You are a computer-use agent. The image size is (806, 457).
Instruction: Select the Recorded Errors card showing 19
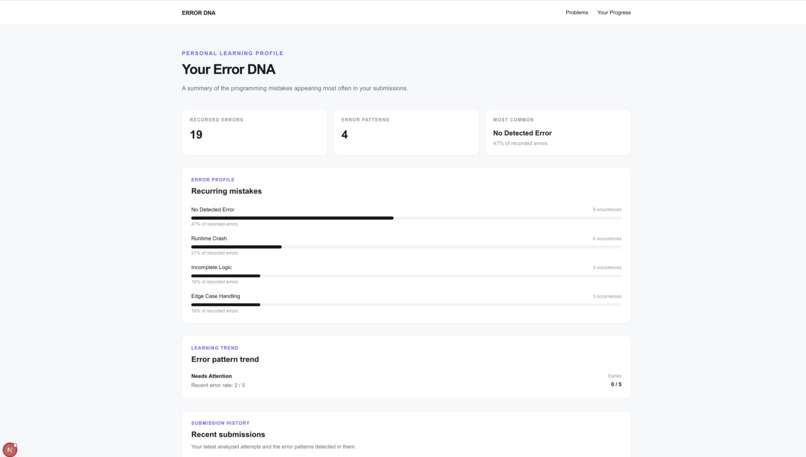[254, 132]
